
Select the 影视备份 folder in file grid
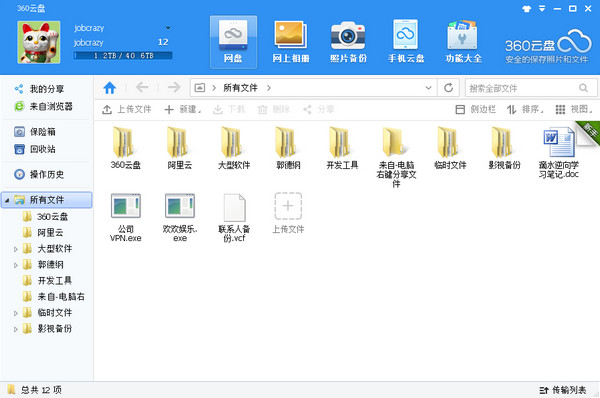(504, 148)
